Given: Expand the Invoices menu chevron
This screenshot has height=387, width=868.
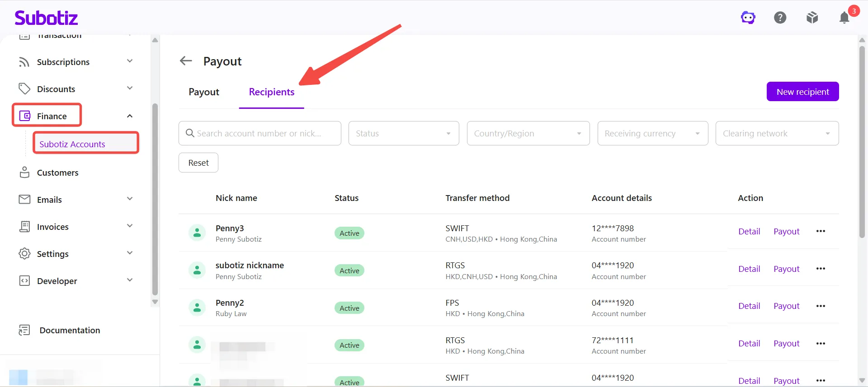Looking at the screenshot, I should coord(130,226).
